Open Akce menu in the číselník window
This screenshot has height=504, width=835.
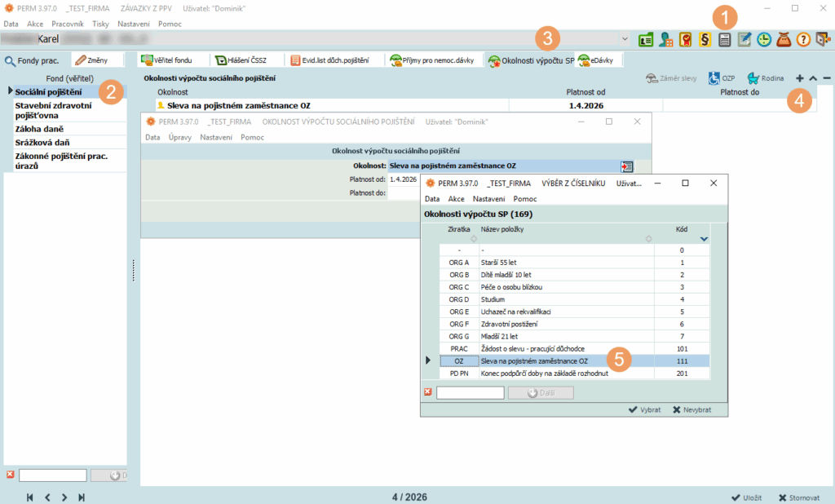(x=456, y=199)
